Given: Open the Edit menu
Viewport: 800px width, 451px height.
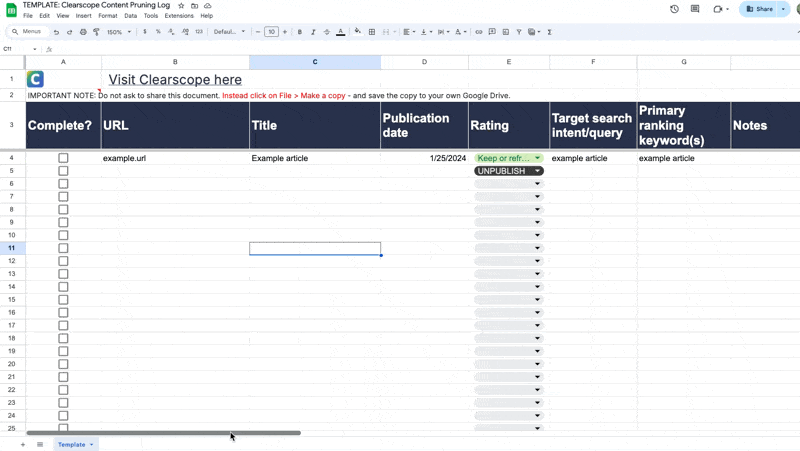Looking at the screenshot, I should click(44, 16).
